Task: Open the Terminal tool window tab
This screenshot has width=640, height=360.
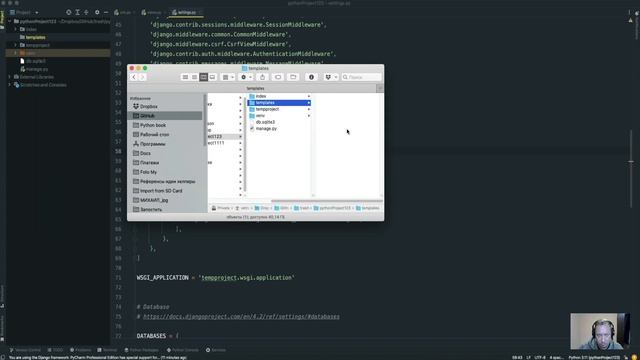Action: (107, 350)
